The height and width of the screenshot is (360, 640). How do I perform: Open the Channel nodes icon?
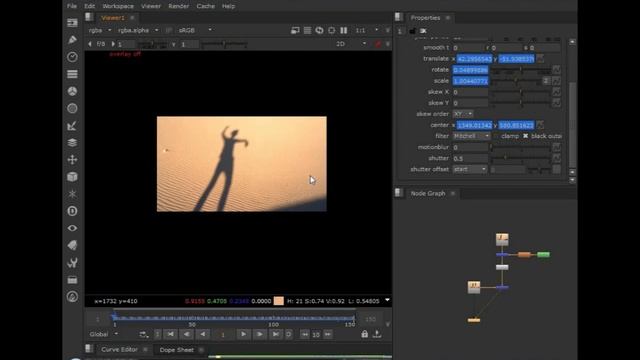click(72, 74)
